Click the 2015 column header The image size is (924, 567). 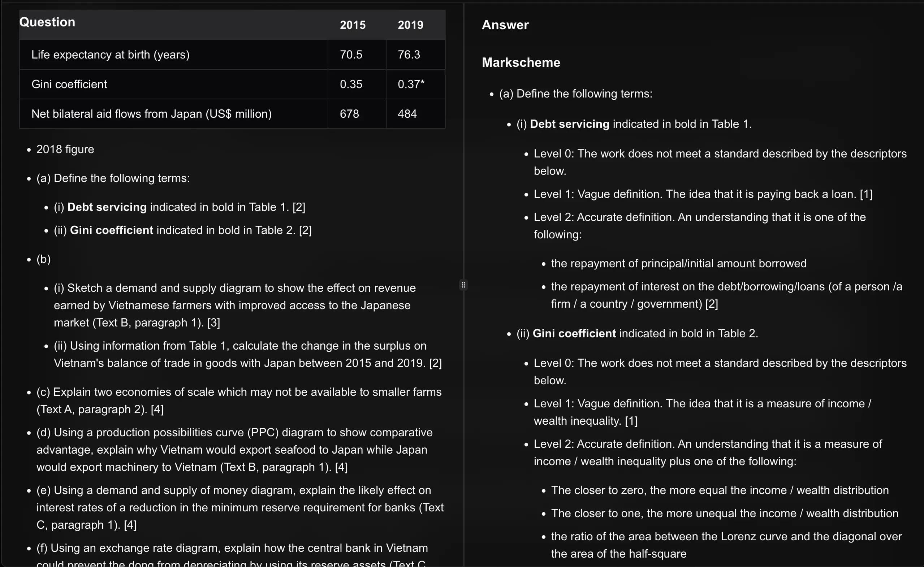[353, 25]
